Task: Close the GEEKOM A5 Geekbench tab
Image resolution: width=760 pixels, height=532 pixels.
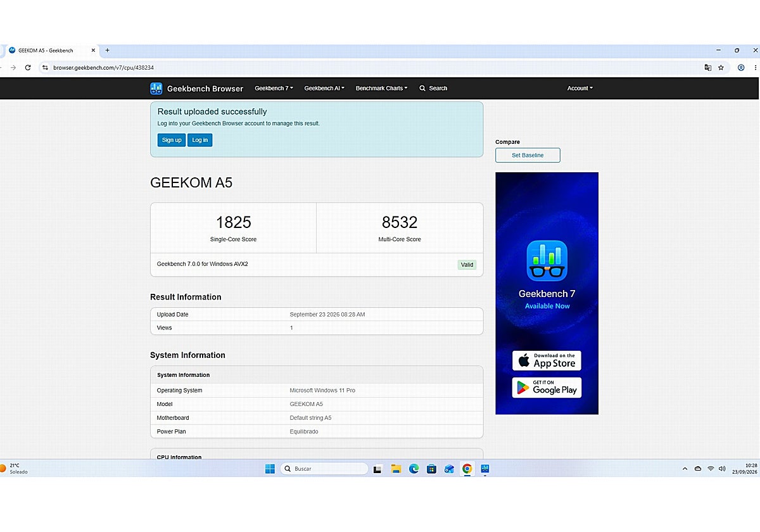Action: [93, 50]
